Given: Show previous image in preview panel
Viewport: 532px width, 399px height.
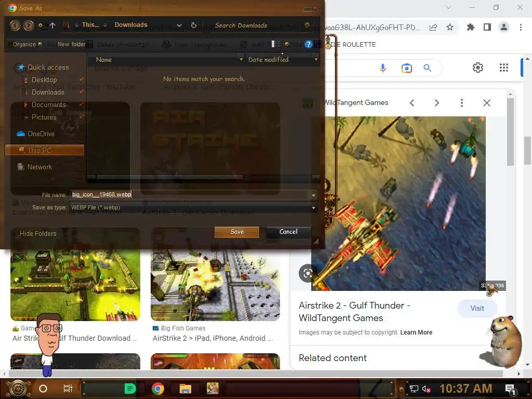Looking at the screenshot, I should 412,103.
